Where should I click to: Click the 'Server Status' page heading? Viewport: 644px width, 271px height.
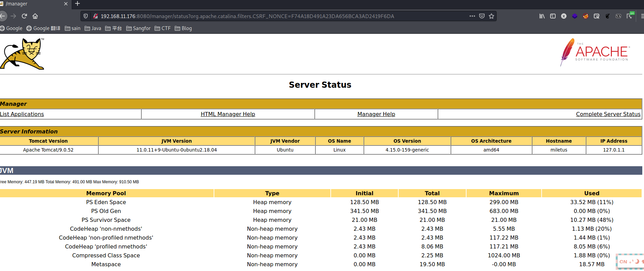[320, 85]
